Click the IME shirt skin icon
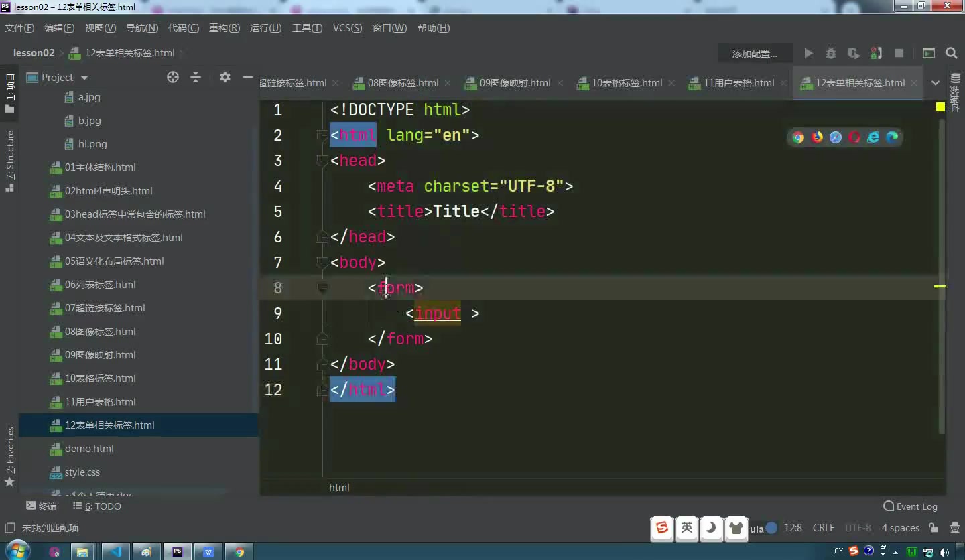The image size is (965, 560). pyautogui.click(x=736, y=528)
